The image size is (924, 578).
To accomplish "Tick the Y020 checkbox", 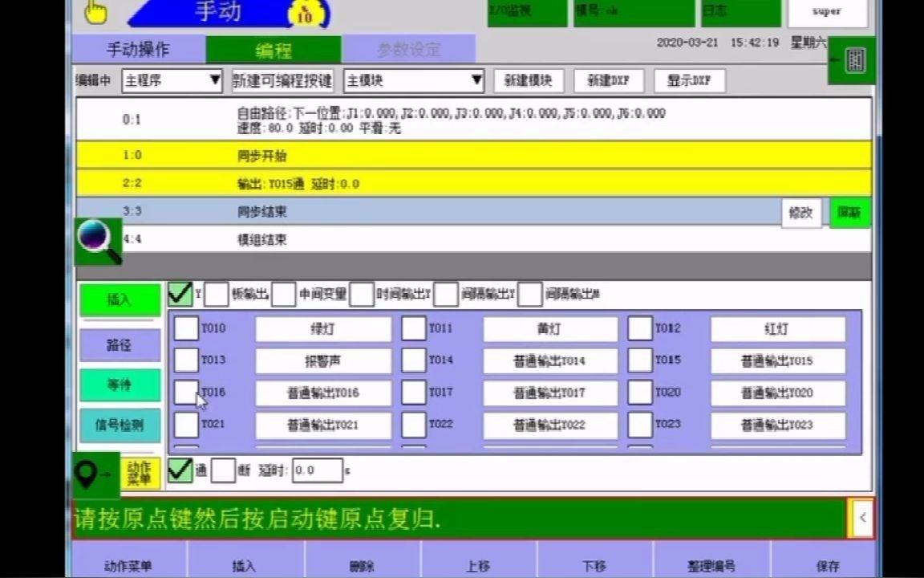I will tap(640, 393).
